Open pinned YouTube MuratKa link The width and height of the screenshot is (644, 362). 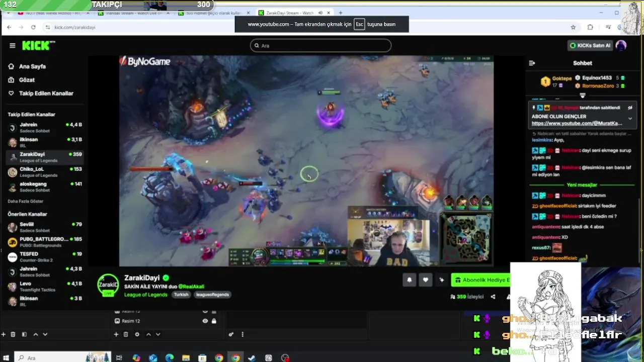[577, 124]
